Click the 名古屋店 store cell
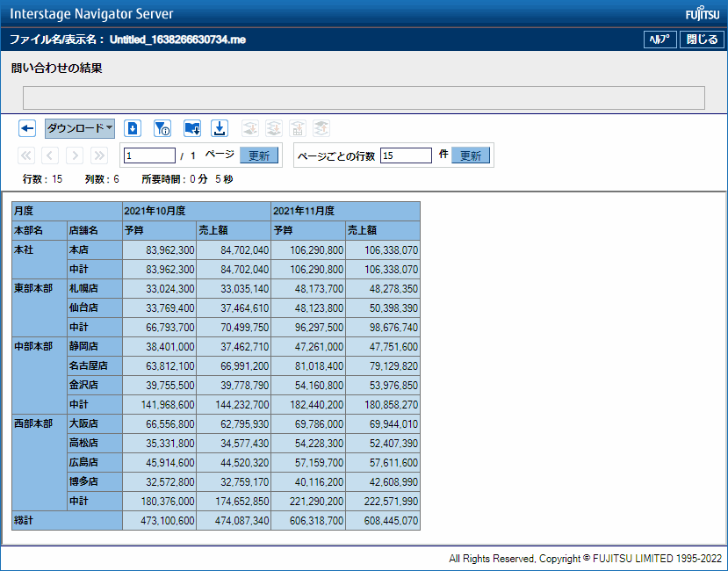 click(x=95, y=365)
